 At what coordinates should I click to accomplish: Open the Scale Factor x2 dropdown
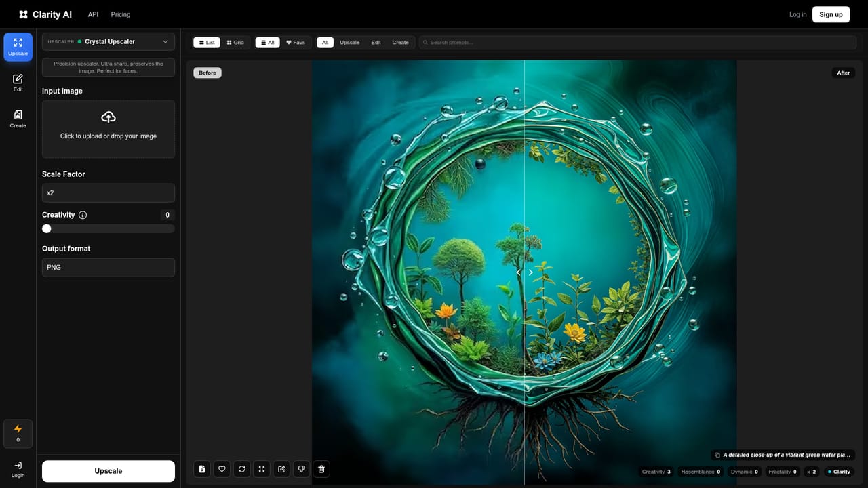pos(108,192)
